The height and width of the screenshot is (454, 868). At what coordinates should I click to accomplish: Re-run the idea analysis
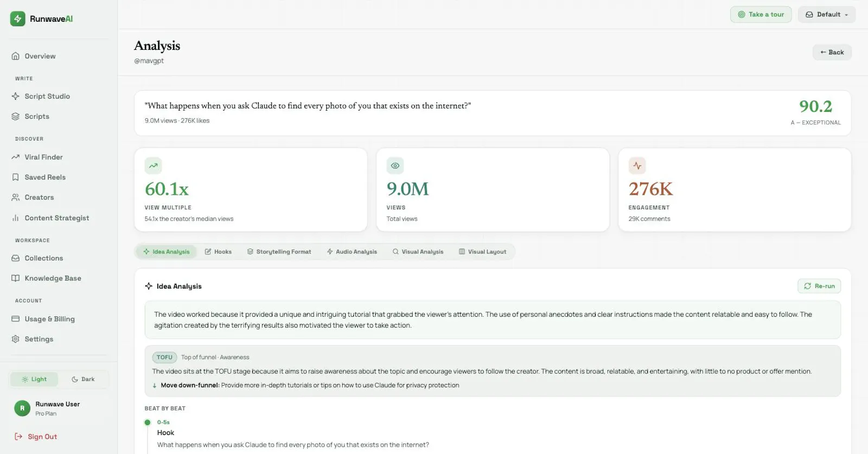819,286
